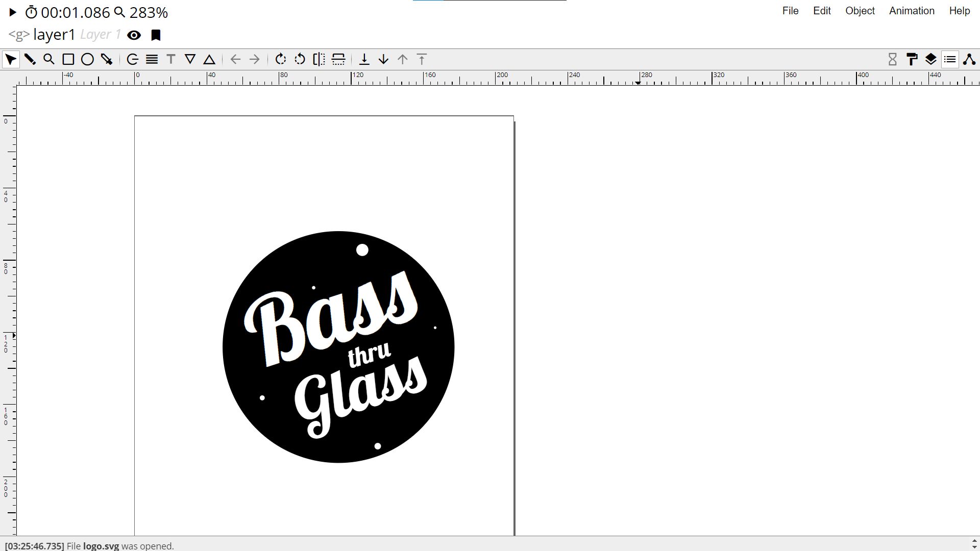
Task: Toggle the bookmark icon beside layer1
Action: (156, 35)
